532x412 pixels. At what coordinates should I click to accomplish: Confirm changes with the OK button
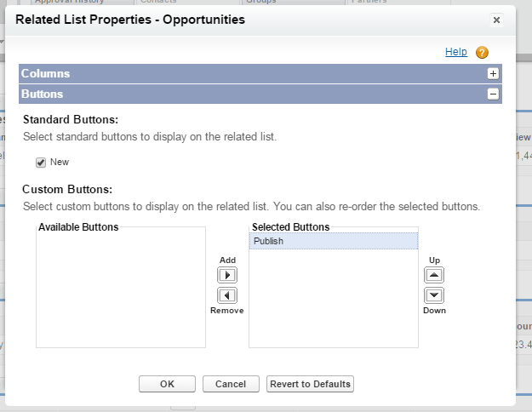point(167,384)
